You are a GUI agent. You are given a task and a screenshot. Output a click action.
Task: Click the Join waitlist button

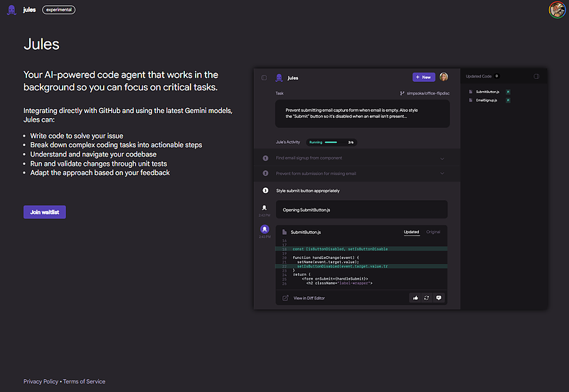[44, 212]
